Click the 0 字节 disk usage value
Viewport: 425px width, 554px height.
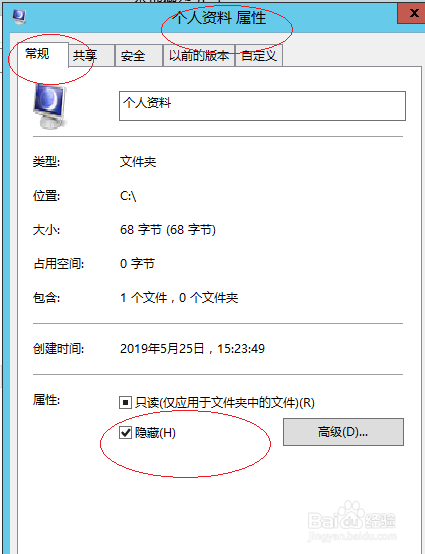pos(137,264)
